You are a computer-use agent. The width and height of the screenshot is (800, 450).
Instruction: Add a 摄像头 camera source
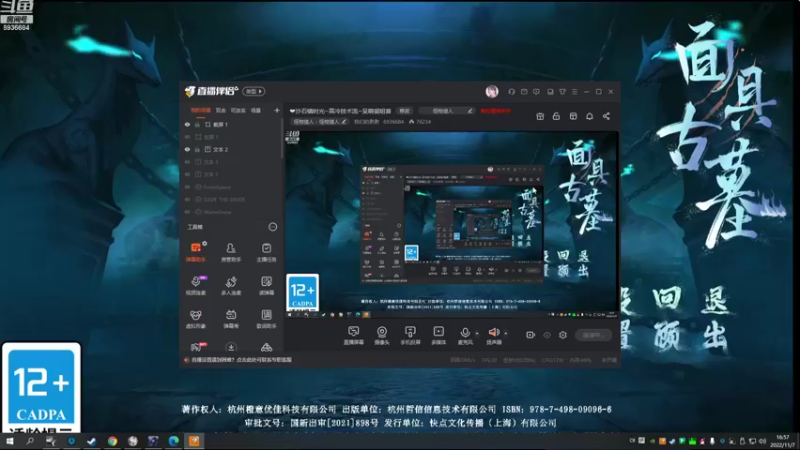tap(382, 335)
